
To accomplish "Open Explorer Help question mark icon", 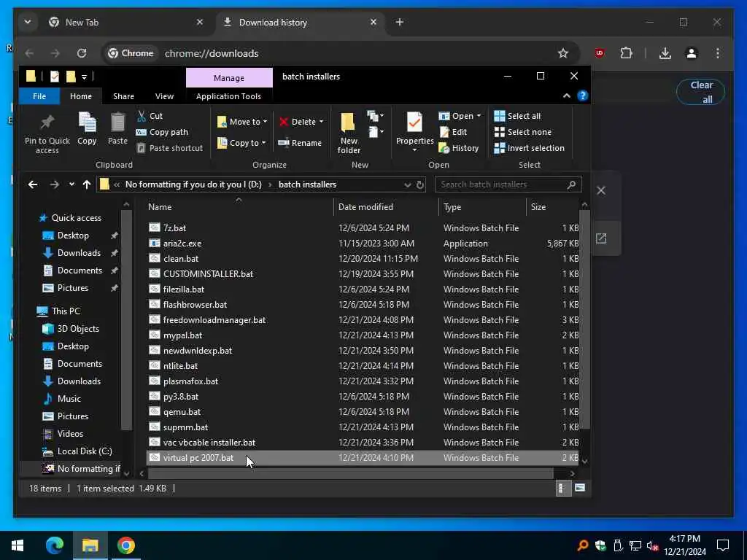I will pyautogui.click(x=582, y=96).
